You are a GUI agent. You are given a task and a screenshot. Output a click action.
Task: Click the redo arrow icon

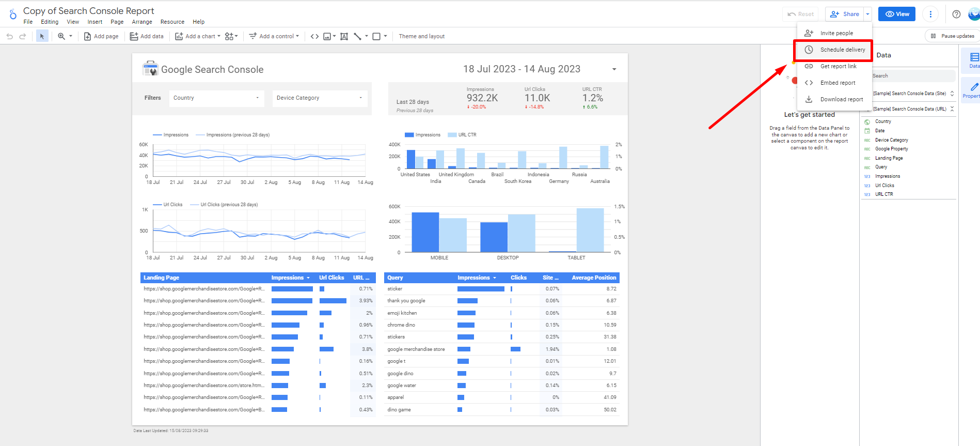point(22,36)
